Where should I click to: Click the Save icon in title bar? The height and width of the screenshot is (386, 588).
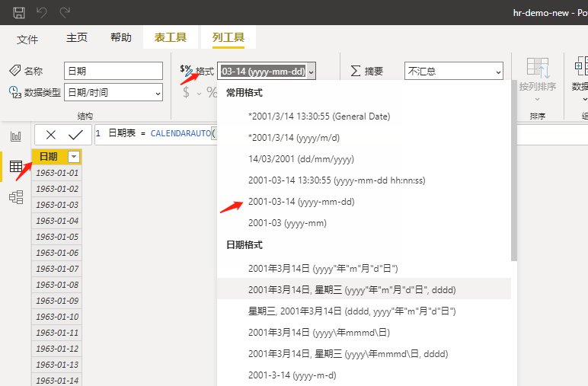click(19, 12)
